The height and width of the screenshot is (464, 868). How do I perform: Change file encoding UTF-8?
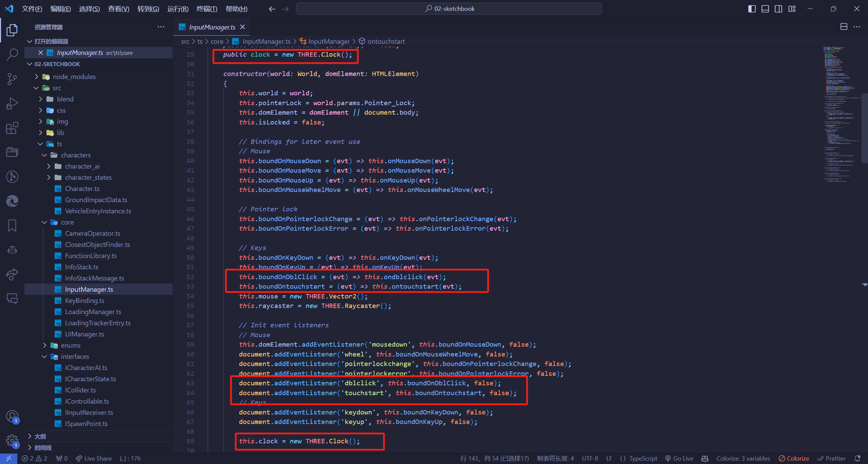590,458
